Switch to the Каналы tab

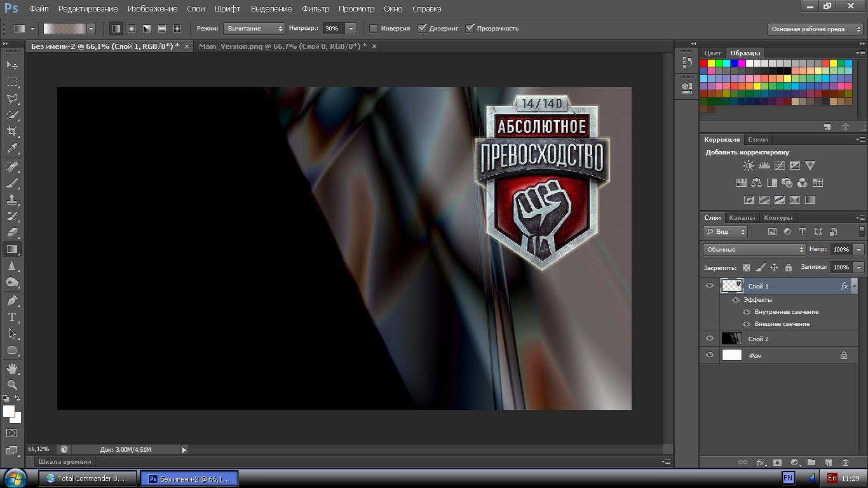pos(742,217)
